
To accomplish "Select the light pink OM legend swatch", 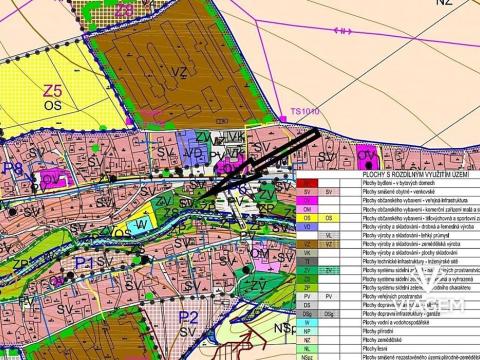I will [307, 209].
